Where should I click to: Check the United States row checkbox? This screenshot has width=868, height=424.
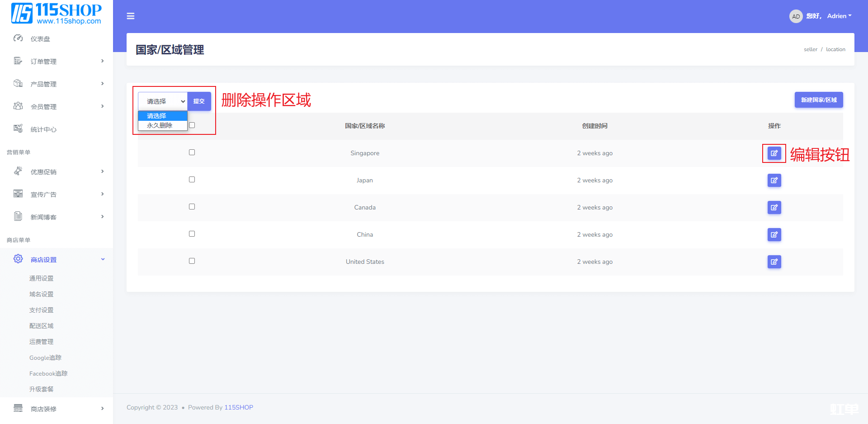[x=192, y=261]
